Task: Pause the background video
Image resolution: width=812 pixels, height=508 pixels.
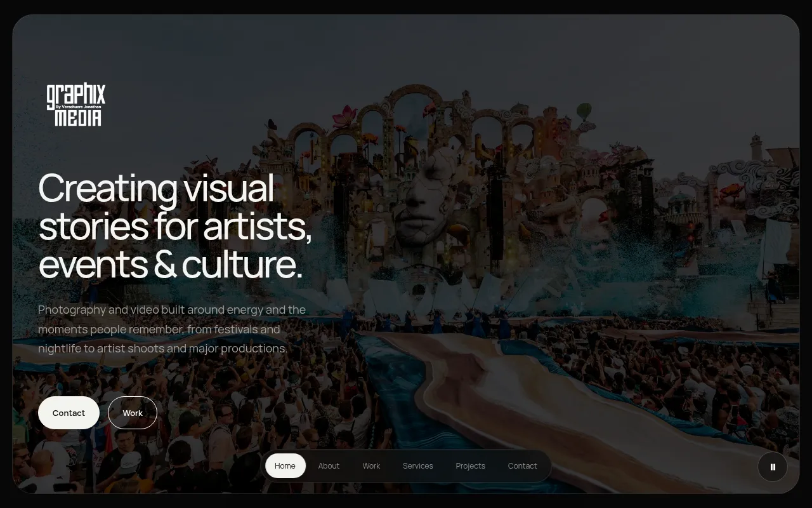Action: coord(773,467)
